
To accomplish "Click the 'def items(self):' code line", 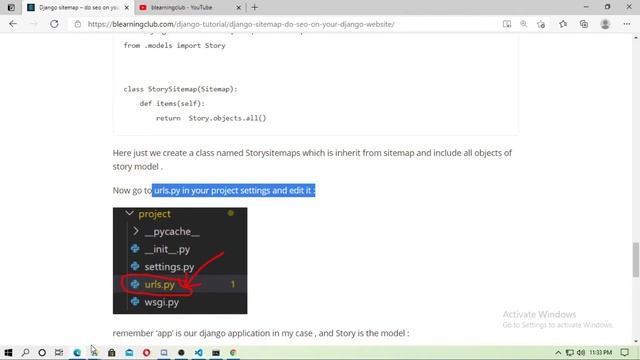I will (x=172, y=104).
